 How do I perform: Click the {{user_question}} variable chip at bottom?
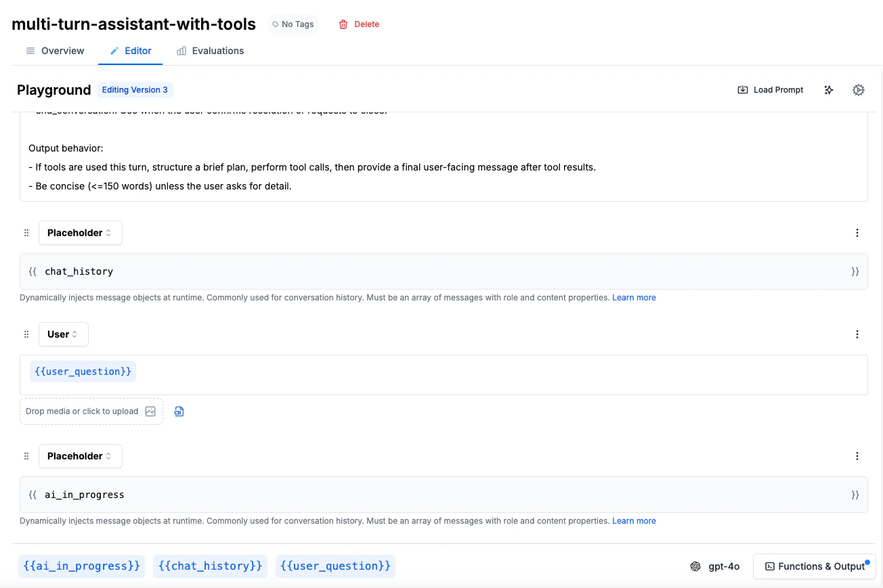[335, 566]
